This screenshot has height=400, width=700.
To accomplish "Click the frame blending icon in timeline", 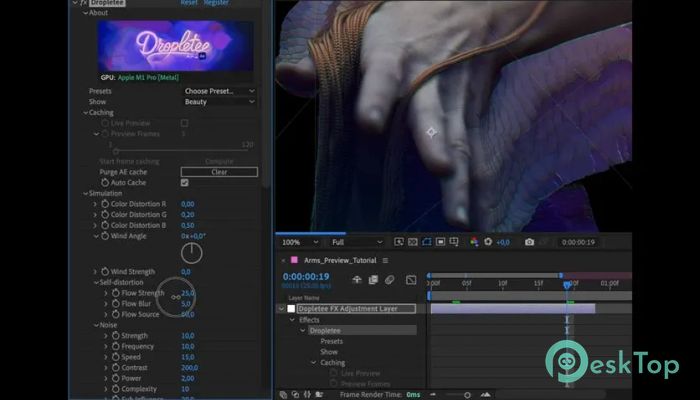I will [x=373, y=279].
